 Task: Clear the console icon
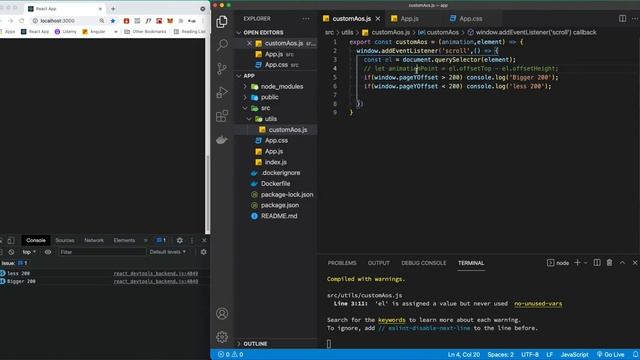[11, 252]
